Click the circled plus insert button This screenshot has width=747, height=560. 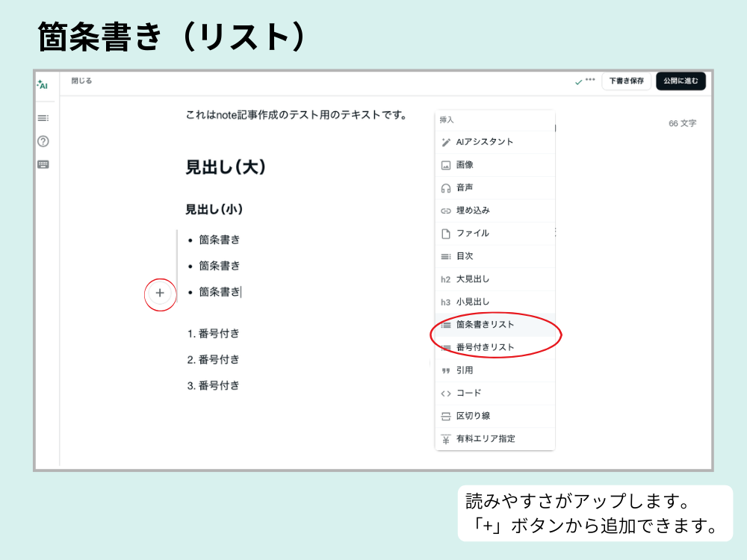coord(160,294)
